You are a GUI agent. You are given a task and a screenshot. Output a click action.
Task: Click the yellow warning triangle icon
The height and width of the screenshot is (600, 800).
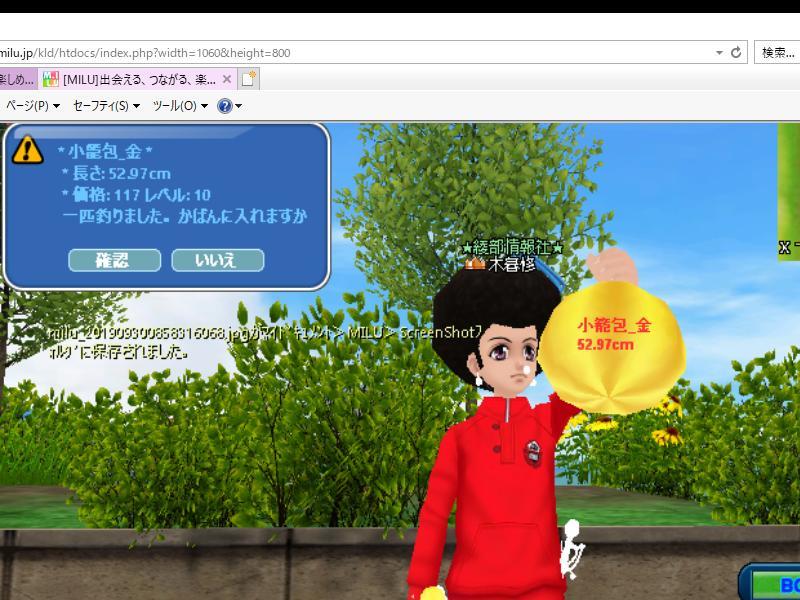(28, 150)
